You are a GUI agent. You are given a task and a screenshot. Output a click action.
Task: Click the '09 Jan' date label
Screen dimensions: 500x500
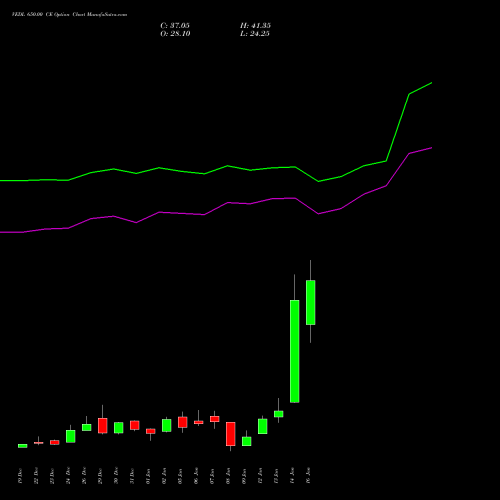pyautogui.click(x=244, y=476)
